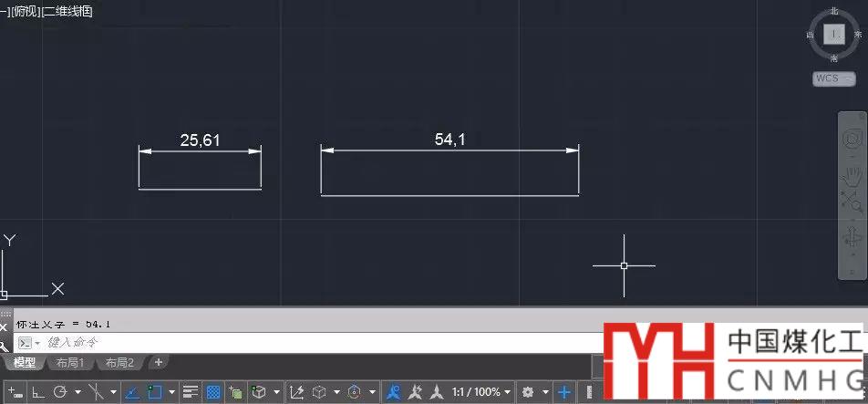Click the annotation scale sync icon
Viewport: 868px width, 404px height.
click(x=438, y=392)
